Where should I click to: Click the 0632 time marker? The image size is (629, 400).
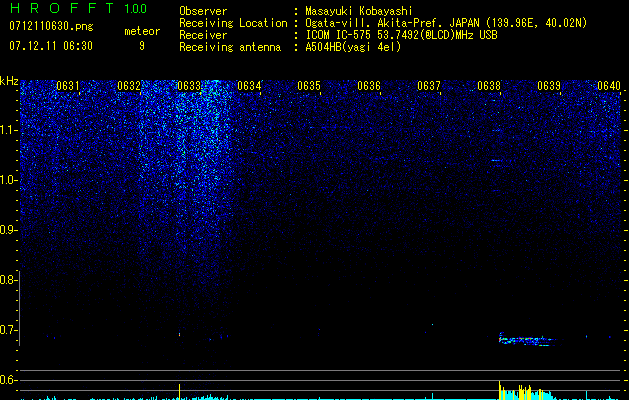129,86
